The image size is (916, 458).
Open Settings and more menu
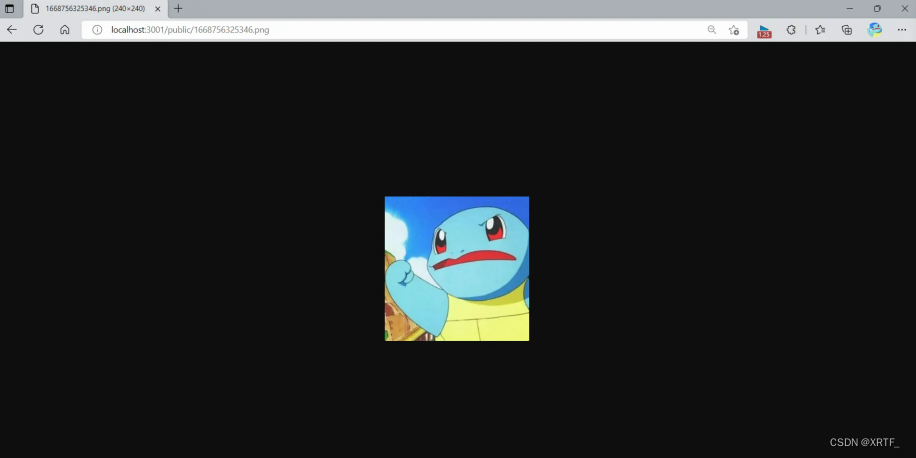tap(901, 30)
